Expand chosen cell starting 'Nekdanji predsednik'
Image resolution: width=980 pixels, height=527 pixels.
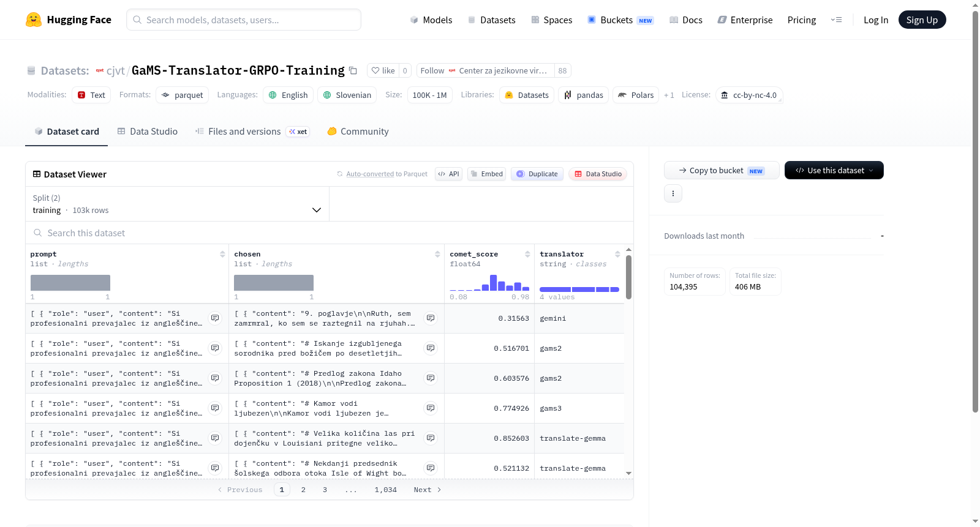431,468
